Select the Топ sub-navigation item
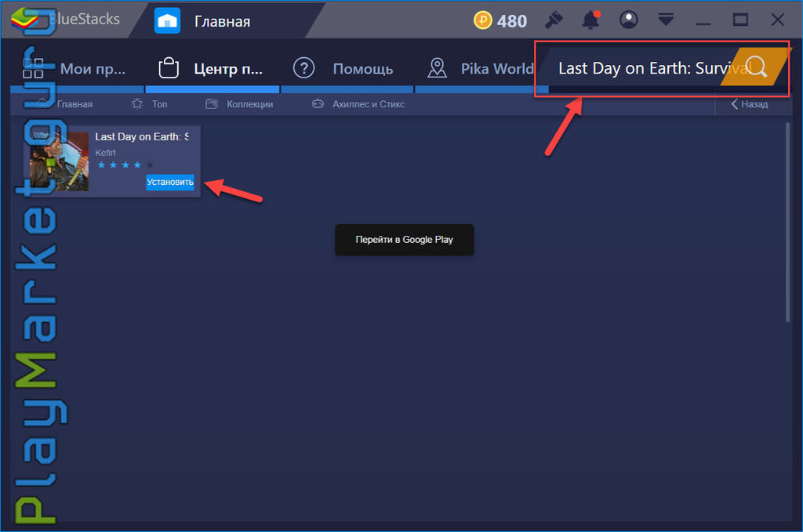 point(159,104)
